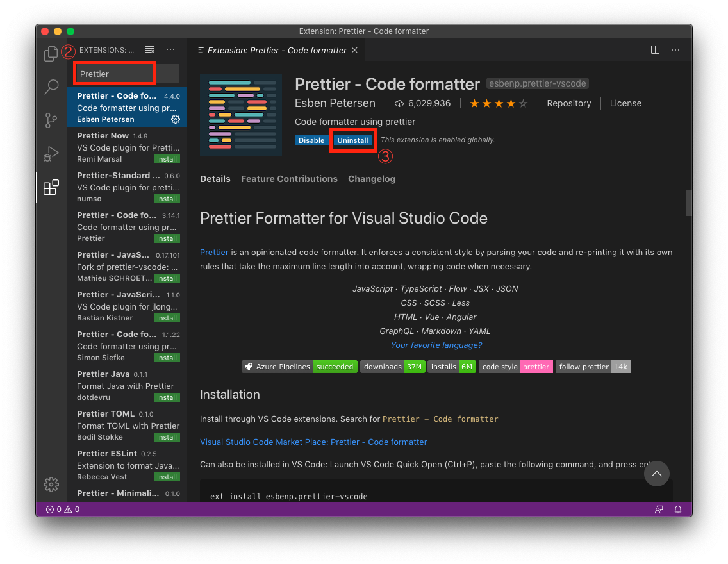Screen dimensions: 728x564
Task: Clear extensions search results icon
Action: [150, 49]
